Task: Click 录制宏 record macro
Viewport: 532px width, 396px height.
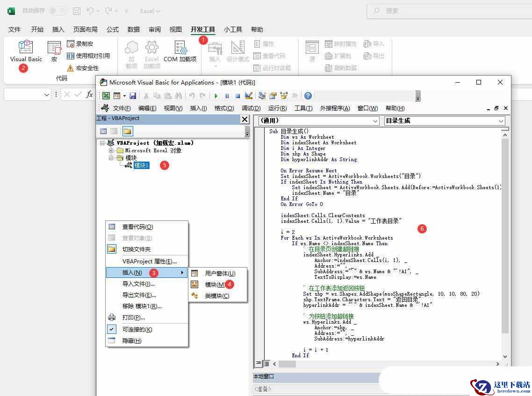Action: [x=80, y=44]
